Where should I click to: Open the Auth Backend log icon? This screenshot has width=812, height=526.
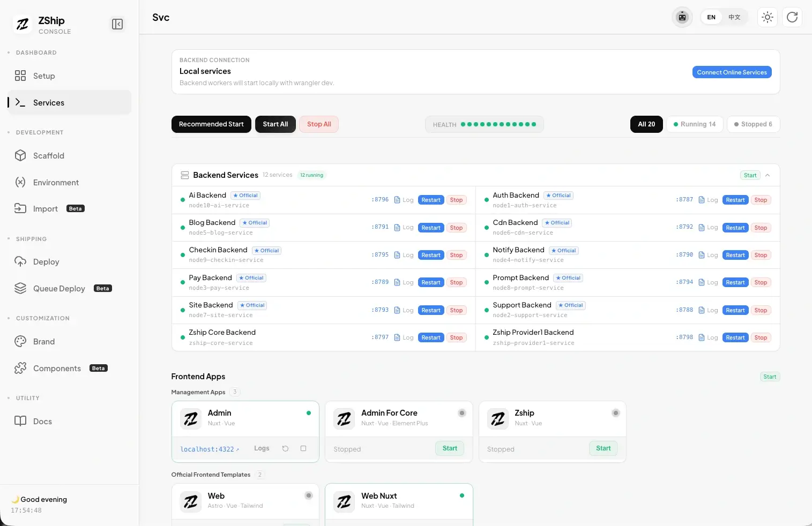702,200
